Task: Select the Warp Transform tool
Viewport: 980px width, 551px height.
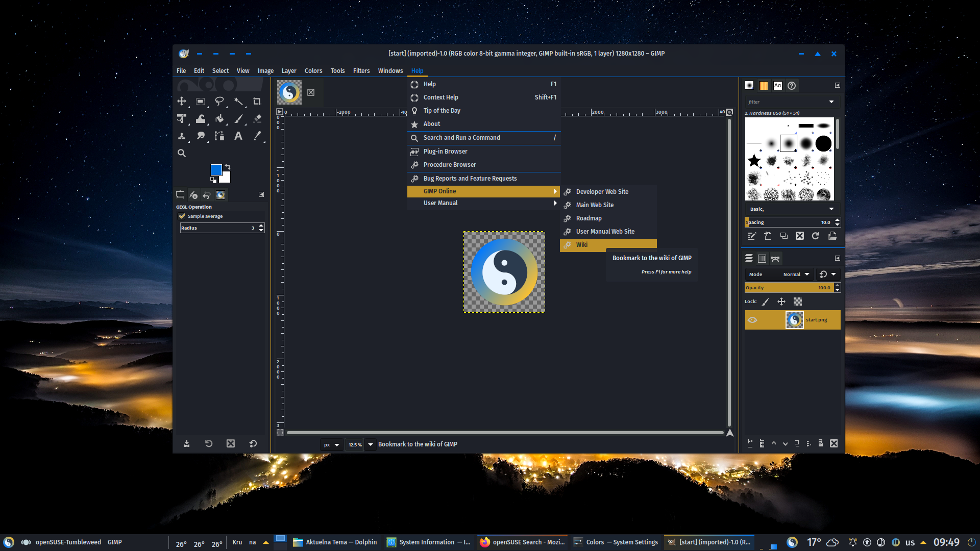Action: tap(201, 119)
